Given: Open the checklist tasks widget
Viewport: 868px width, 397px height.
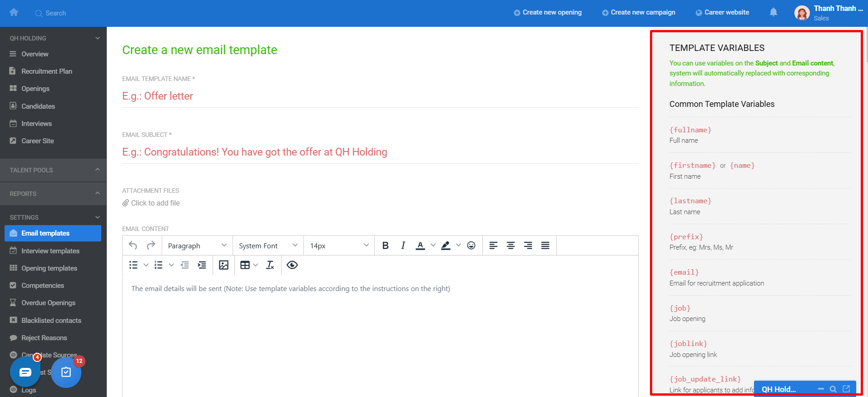Looking at the screenshot, I should (x=66, y=372).
